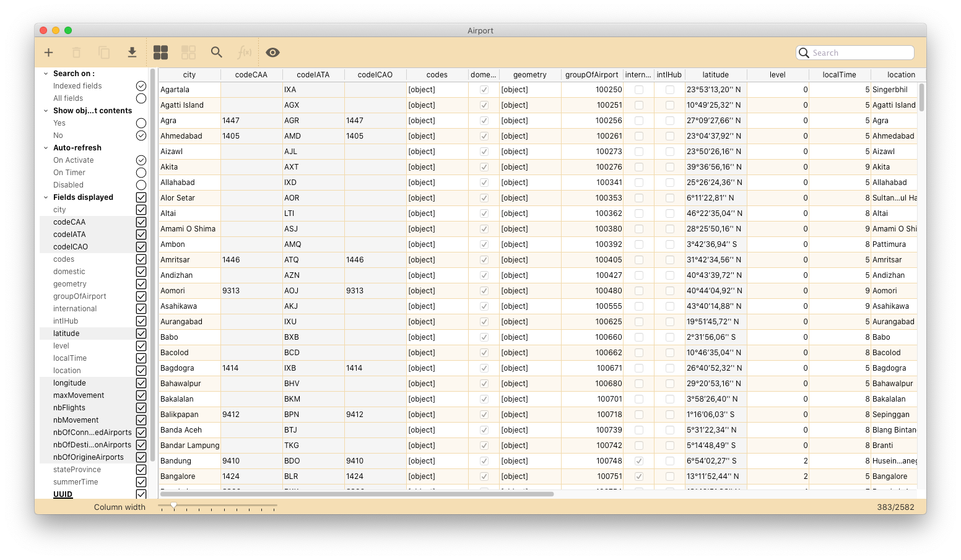961x560 pixels.
Task: Click the Aomori codeCAA 9313 cell
Action: click(x=251, y=291)
